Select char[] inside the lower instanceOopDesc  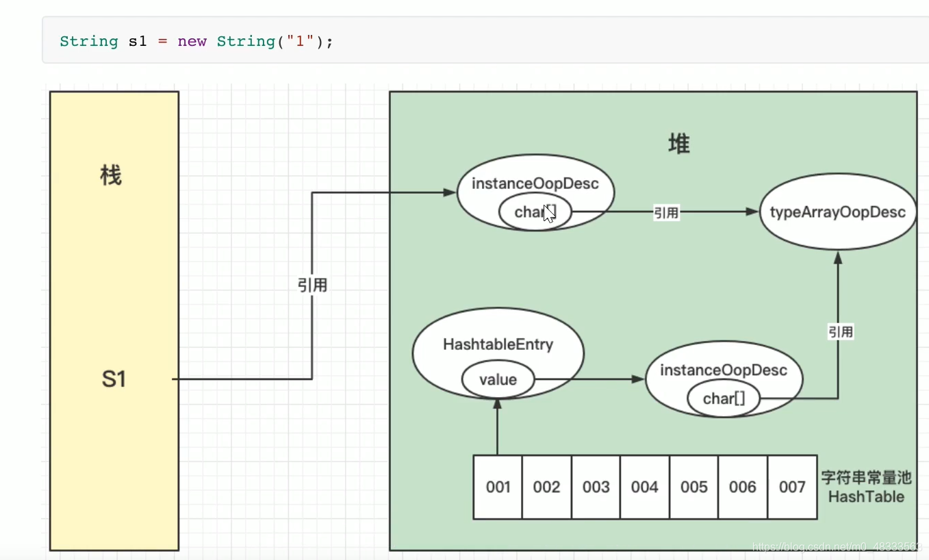tap(724, 398)
